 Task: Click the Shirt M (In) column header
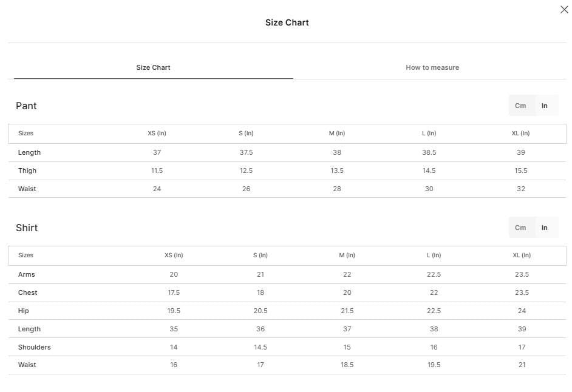tap(347, 255)
